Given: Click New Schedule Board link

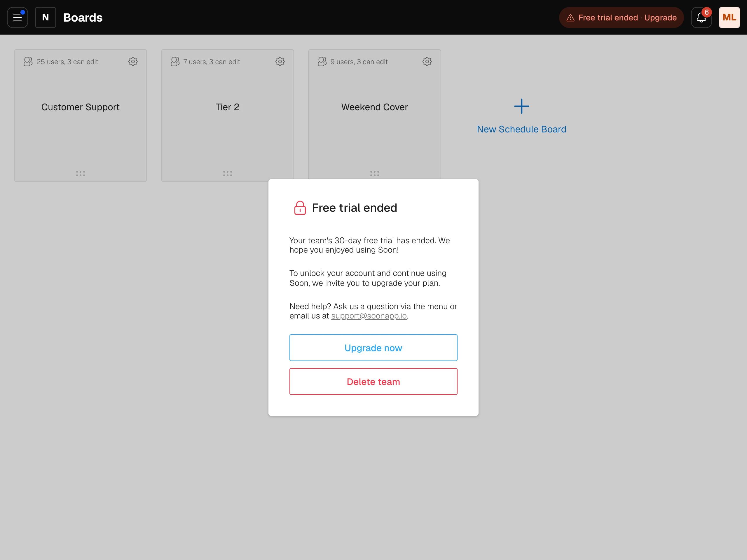Looking at the screenshot, I should click(x=521, y=129).
